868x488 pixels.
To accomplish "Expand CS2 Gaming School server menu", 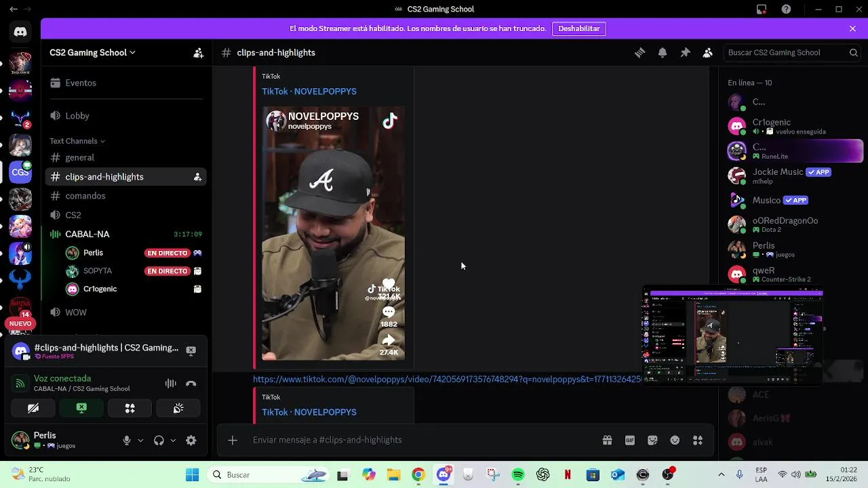I will point(92,53).
